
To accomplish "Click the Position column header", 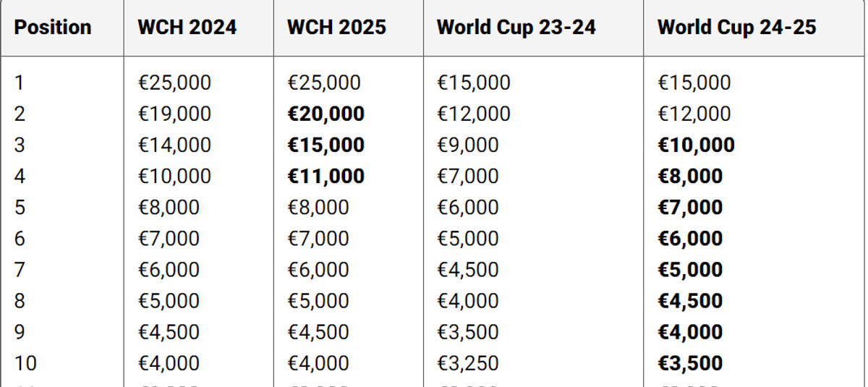I will [53, 27].
